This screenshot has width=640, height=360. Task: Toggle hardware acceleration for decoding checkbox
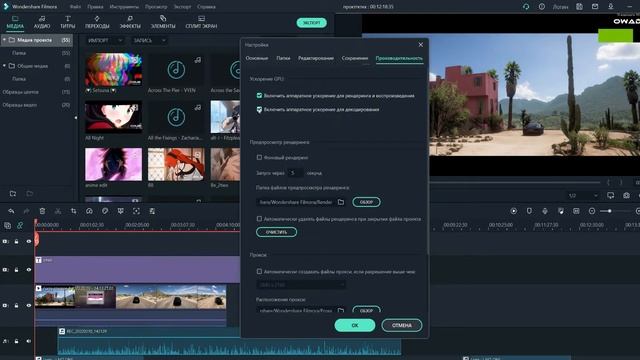[x=259, y=109]
